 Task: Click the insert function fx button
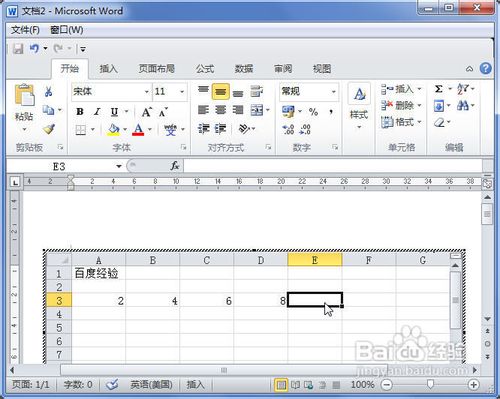175,166
